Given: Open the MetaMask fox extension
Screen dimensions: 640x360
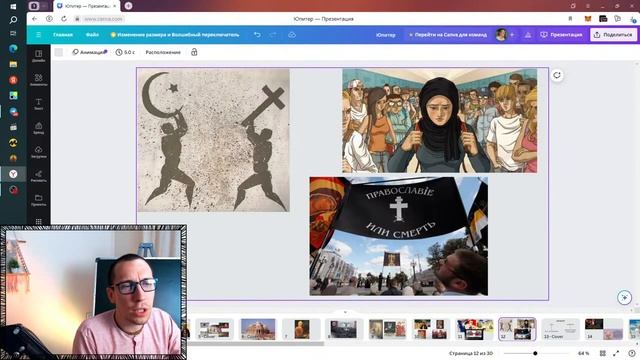Looking at the screenshot, I should 588,19.
